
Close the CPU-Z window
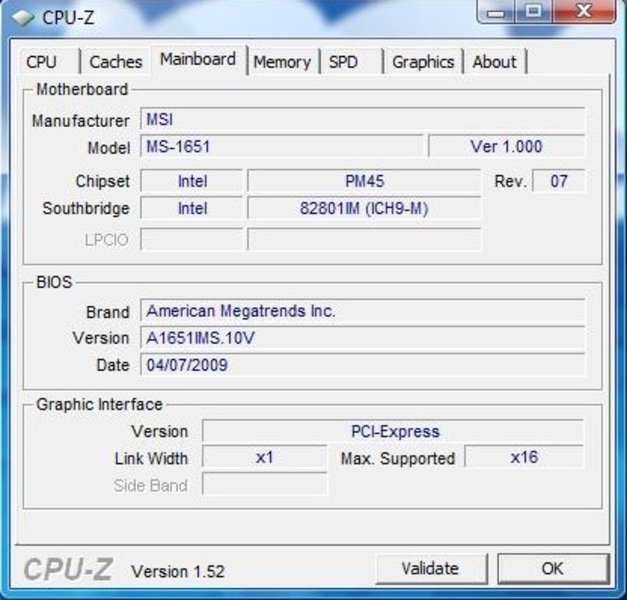(584, 12)
